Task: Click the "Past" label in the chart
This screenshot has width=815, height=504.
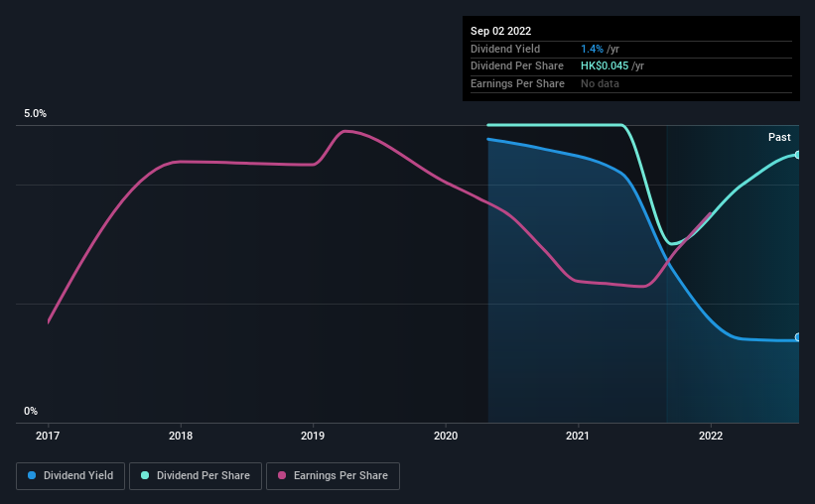Action: [779, 138]
